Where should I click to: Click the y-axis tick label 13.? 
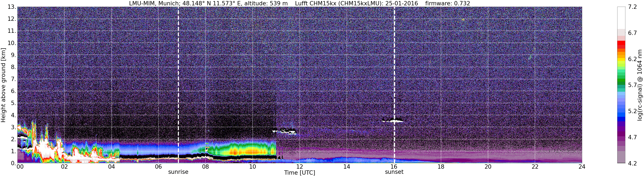click(x=12, y=7)
